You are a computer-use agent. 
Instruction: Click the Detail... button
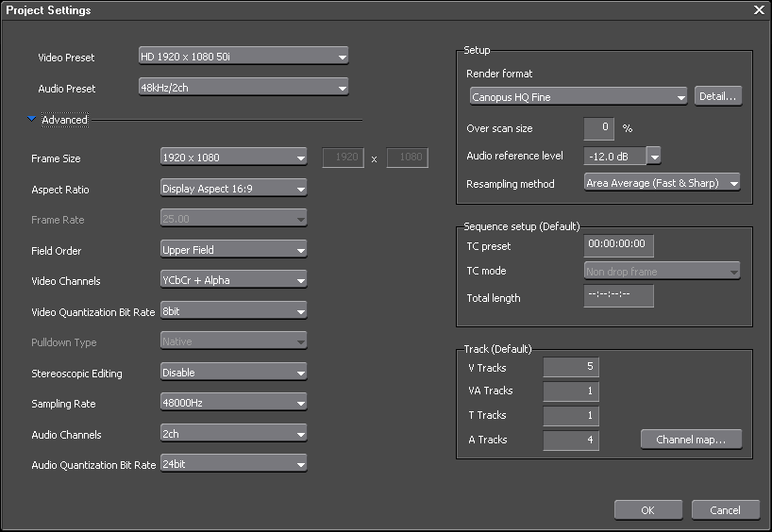717,96
